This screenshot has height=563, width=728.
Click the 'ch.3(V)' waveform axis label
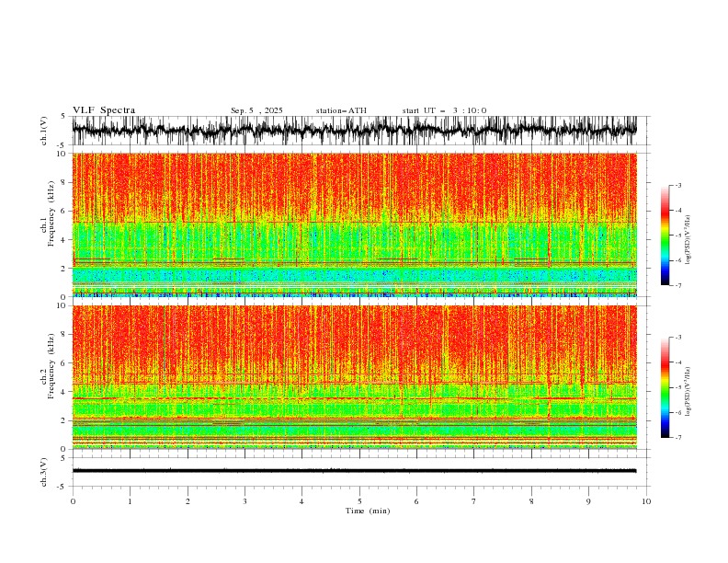pos(44,472)
